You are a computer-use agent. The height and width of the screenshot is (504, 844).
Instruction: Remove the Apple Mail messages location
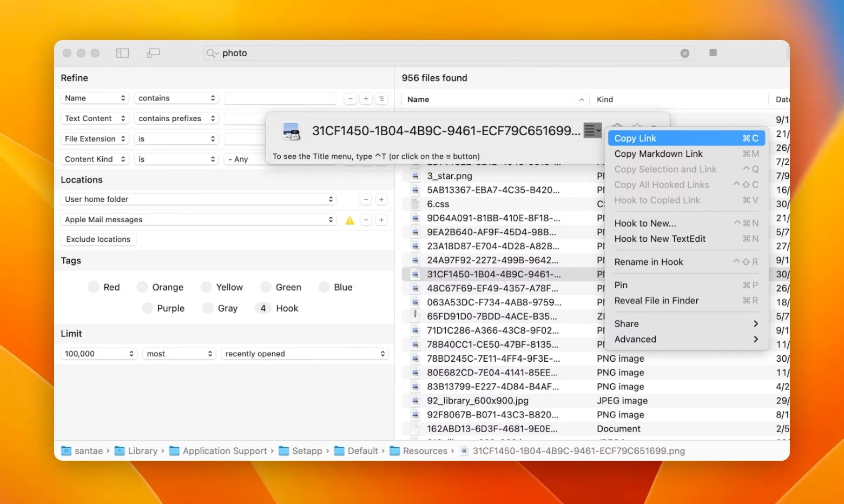coord(366,220)
